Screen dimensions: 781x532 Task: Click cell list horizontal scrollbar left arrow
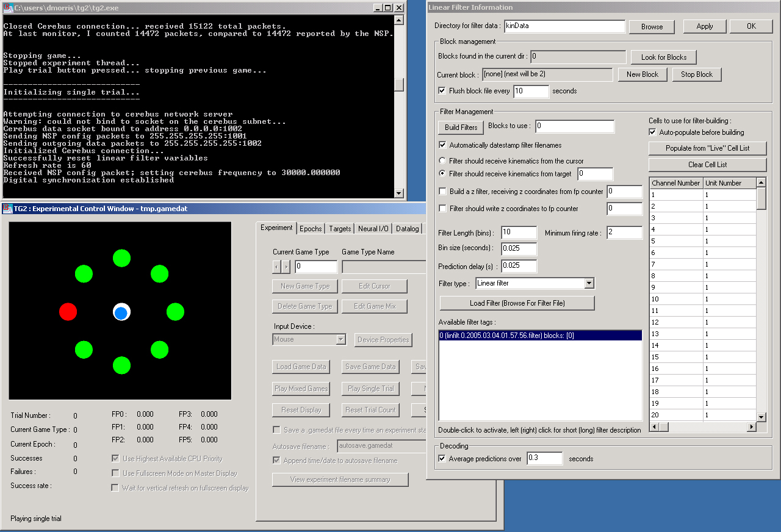[x=655, y=426]
